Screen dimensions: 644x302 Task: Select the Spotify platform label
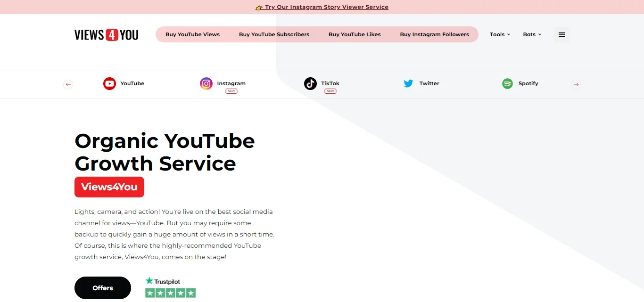[x=528, y=83]
